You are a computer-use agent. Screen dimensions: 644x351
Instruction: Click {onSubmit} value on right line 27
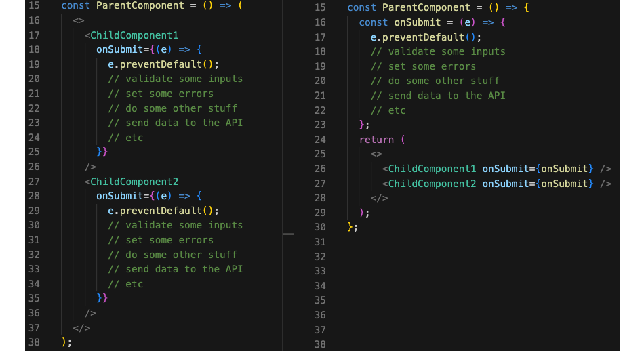(x=565, y=184)
